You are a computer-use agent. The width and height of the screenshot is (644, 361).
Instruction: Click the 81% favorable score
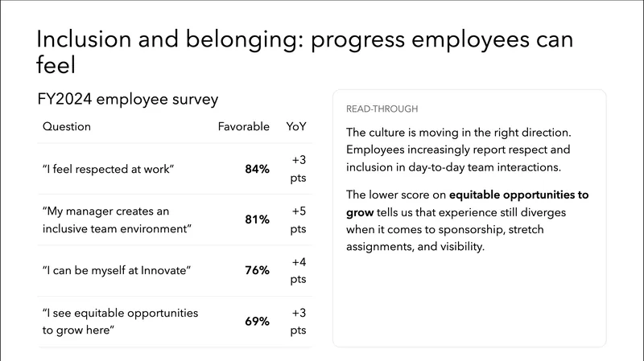click(257, 219)
